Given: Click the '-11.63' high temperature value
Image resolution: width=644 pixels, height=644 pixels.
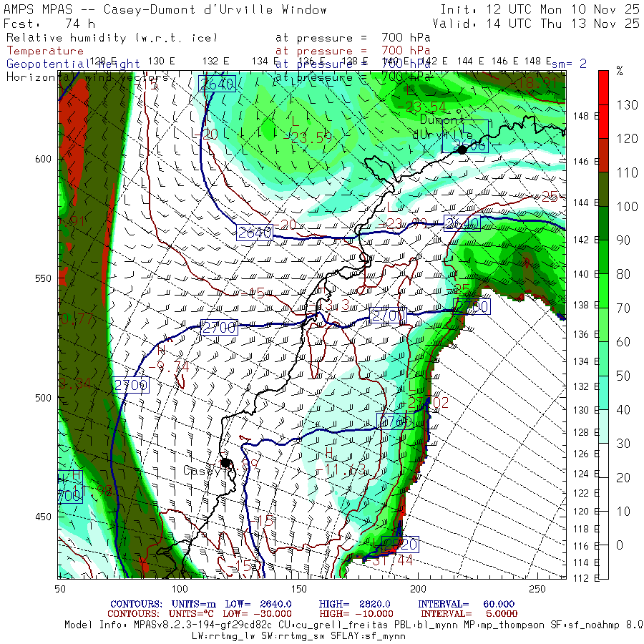Looking at the screenshot, I should click(340, 469).
